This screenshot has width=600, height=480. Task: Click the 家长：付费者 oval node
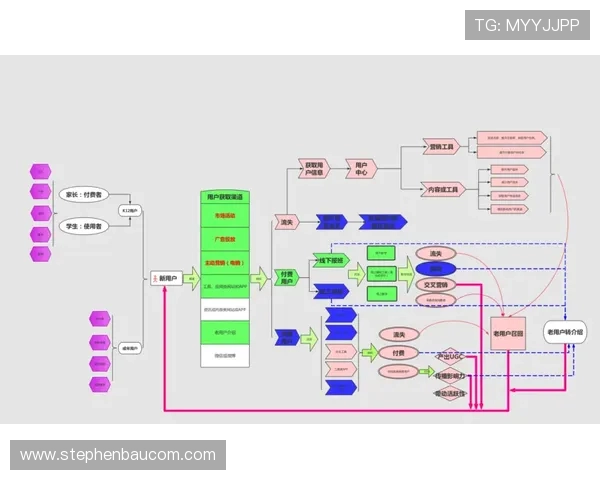[84, 194]
